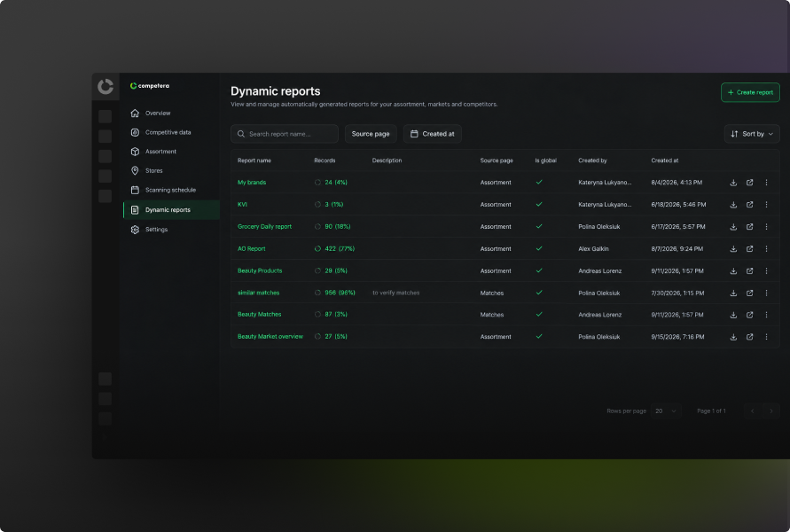This screenshot has width=790, height=532.
Task: Open Grocery Daily report externally
Action: coord(750,227)
